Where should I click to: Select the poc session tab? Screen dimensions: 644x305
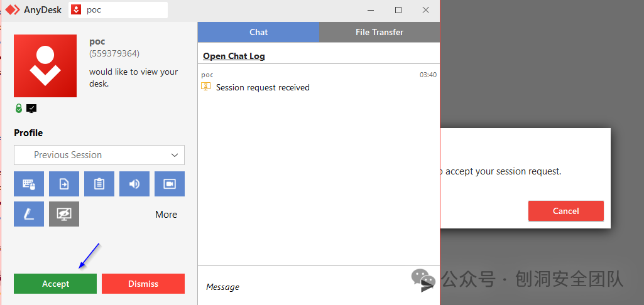[x=118, y=10]
